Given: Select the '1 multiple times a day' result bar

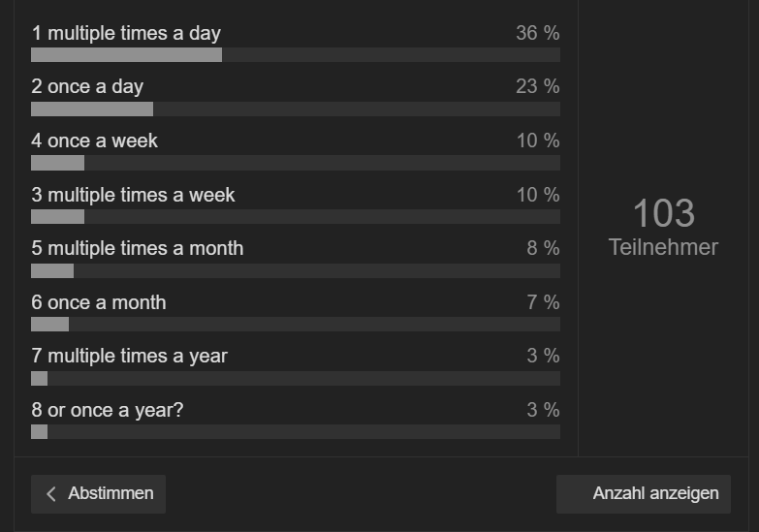Looking at the screenshot, I should point(296,54).
